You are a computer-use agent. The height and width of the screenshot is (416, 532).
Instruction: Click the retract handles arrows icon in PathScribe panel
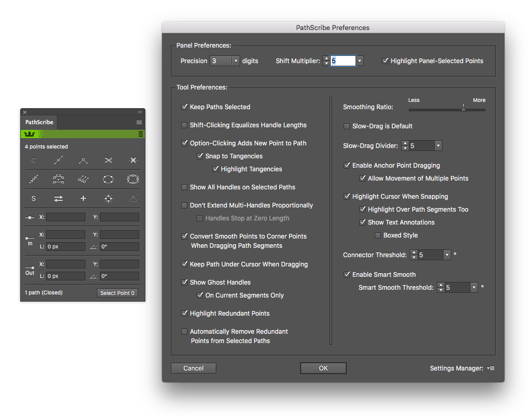(x=34, y=179)
